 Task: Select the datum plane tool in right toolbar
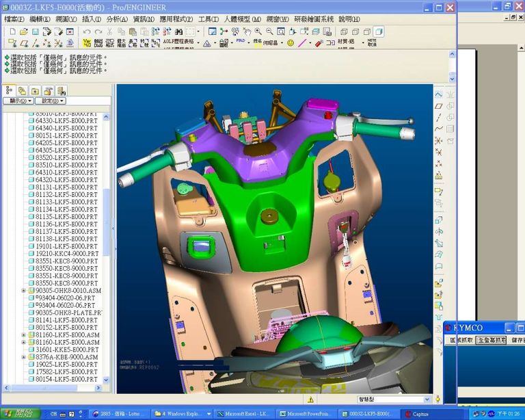point(439,106)
